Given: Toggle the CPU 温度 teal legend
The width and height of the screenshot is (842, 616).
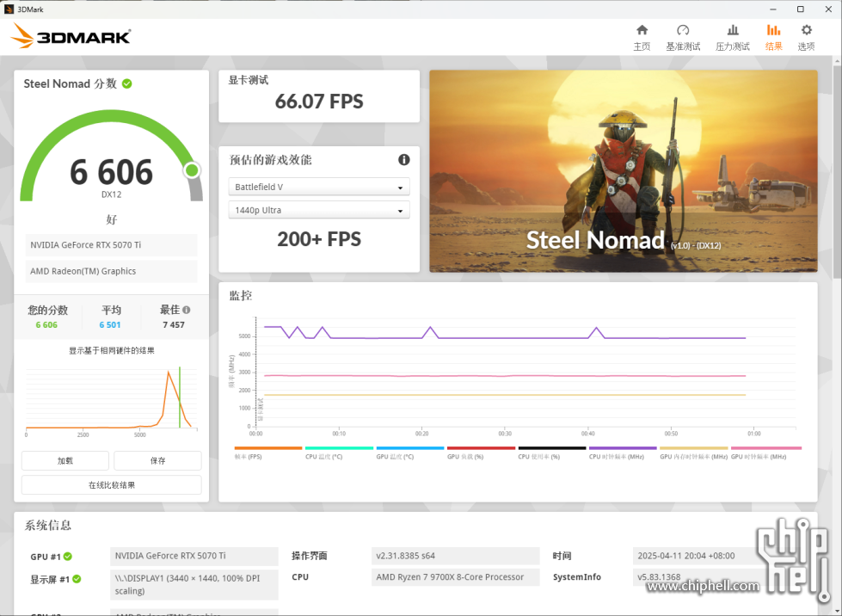Looking at the screenshot, I should (339, 453).
